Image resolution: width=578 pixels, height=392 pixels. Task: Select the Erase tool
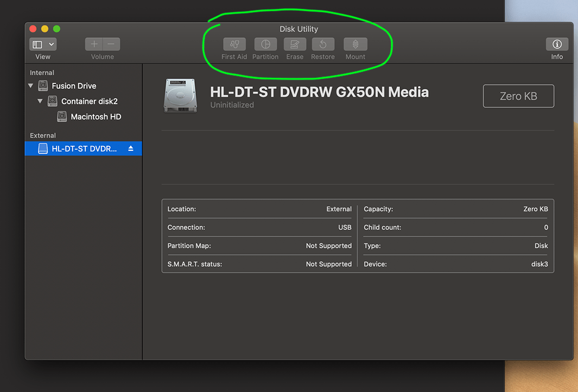click(x=295, y=44)
